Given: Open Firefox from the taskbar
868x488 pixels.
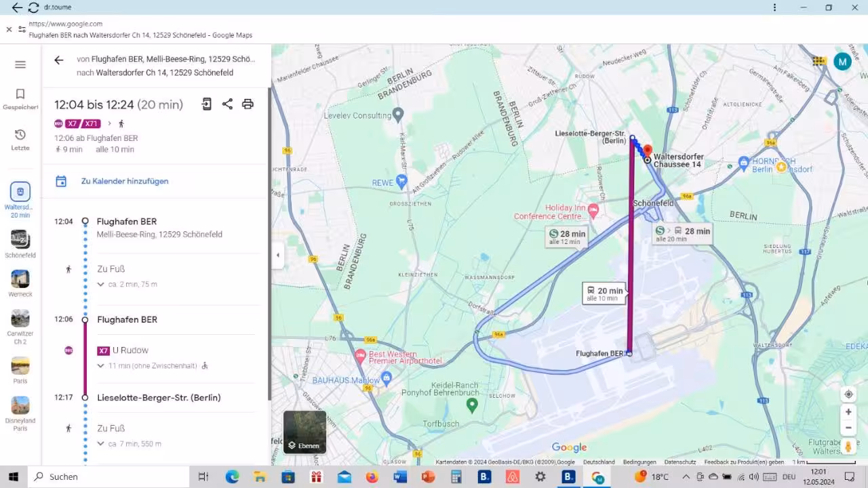Looking at the screenshot, I should point(372,476).
